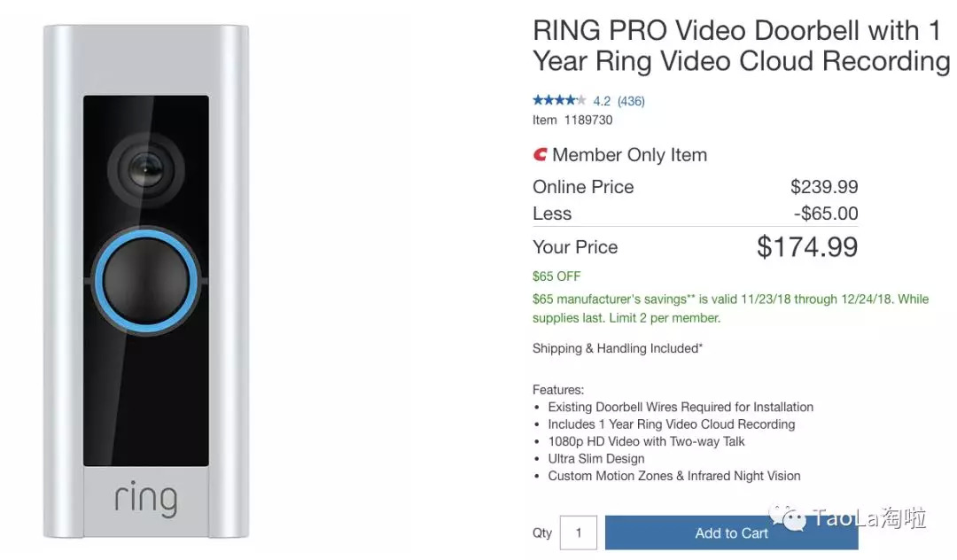Click the star rating icons
Image resolution: width=957 pixels, height=560 pixels.
[558, 100]
